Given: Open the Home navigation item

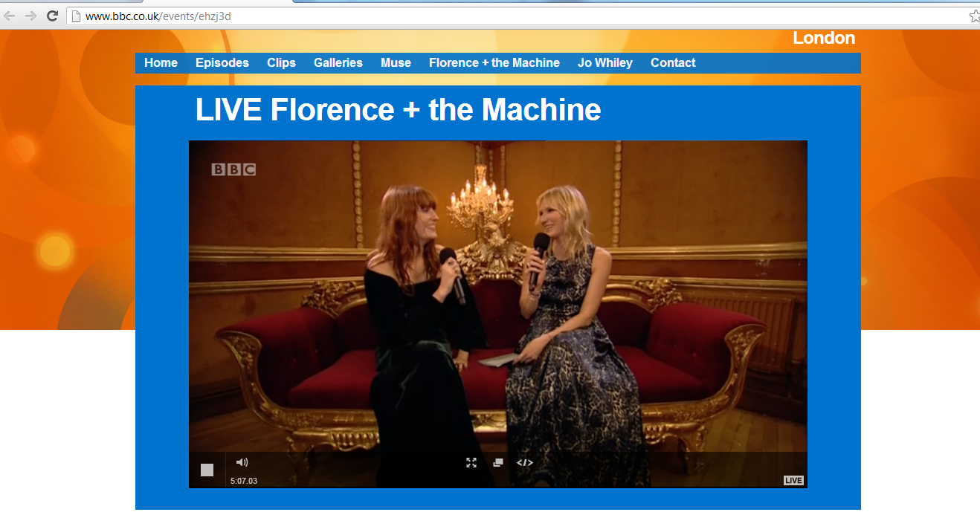Looking at the screenshot, I should click(x=161, y=63).
